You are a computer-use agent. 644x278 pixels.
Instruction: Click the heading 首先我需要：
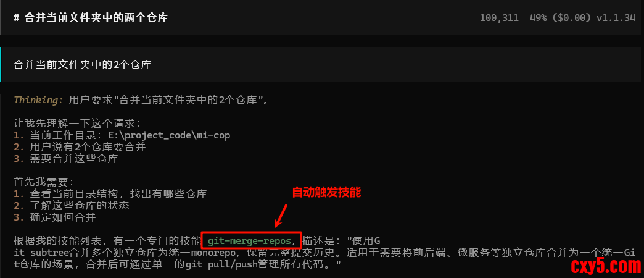coord(44,182)
